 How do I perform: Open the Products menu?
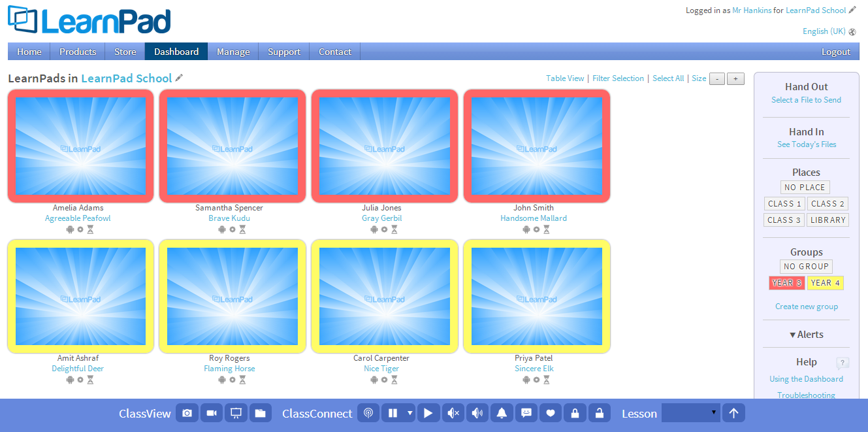[x=78, y=52]
